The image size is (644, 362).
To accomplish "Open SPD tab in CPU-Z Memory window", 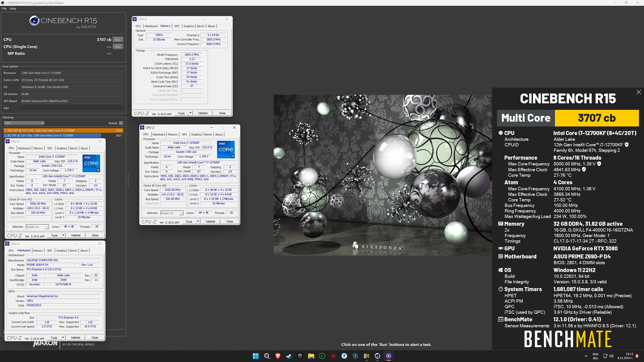I will [177, 26].
